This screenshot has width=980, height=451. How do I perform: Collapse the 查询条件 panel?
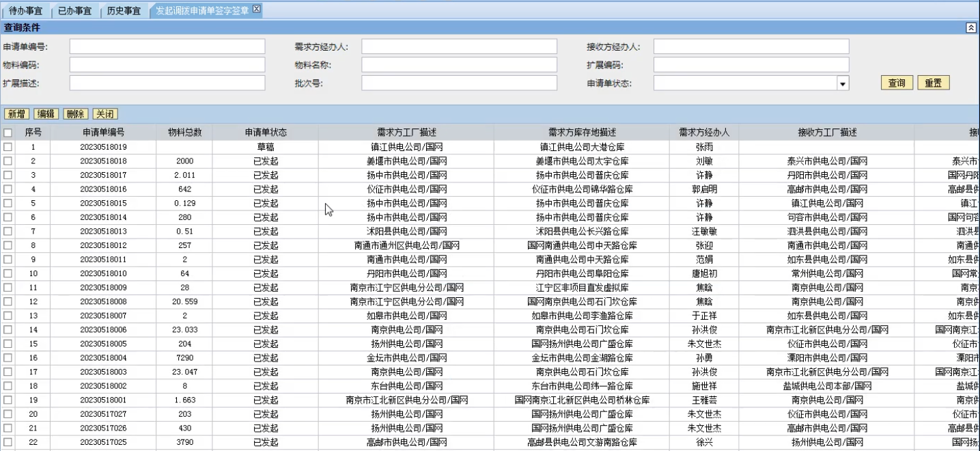point(970,27)
